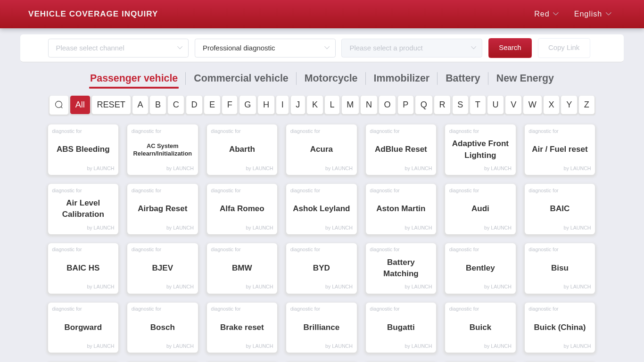Open the ABS Bleeding card

pos(83,149)
